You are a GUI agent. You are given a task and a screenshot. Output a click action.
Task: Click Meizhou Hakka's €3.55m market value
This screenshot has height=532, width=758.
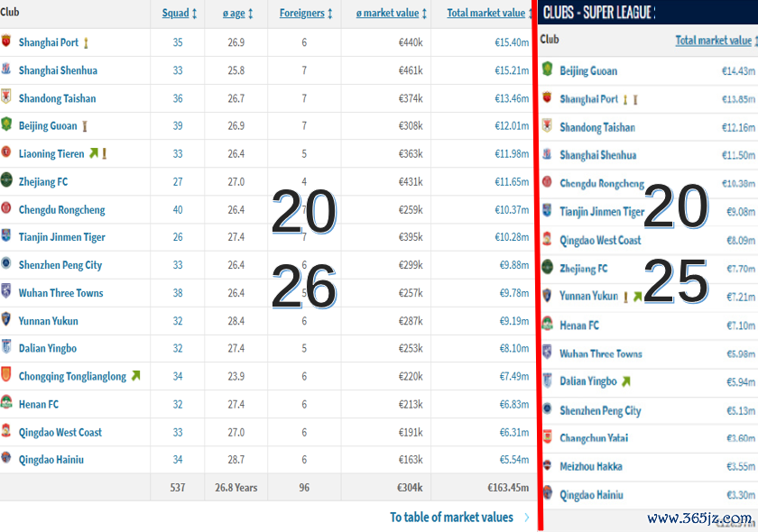738,467
